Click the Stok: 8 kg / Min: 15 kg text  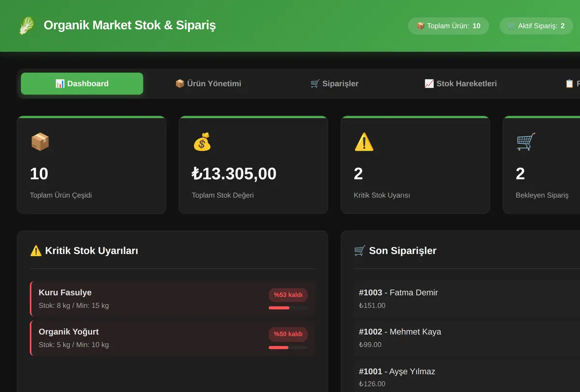73,305
